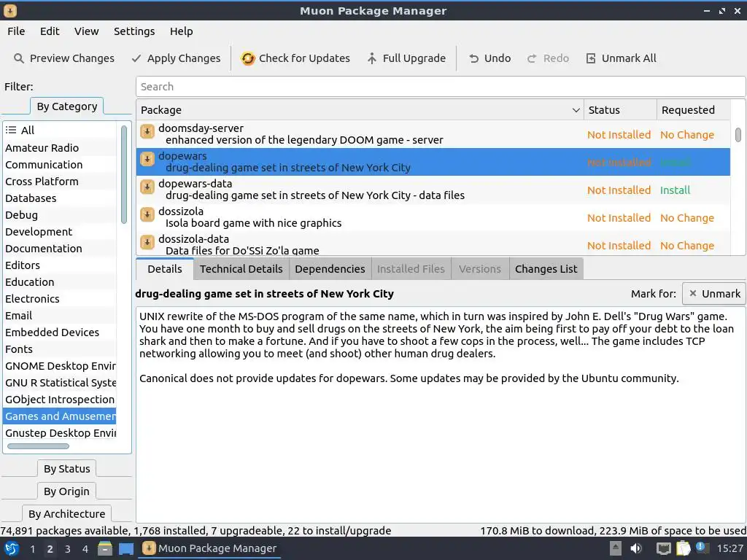
Task: Switch to the Technical Details tab
Action: 241,268
